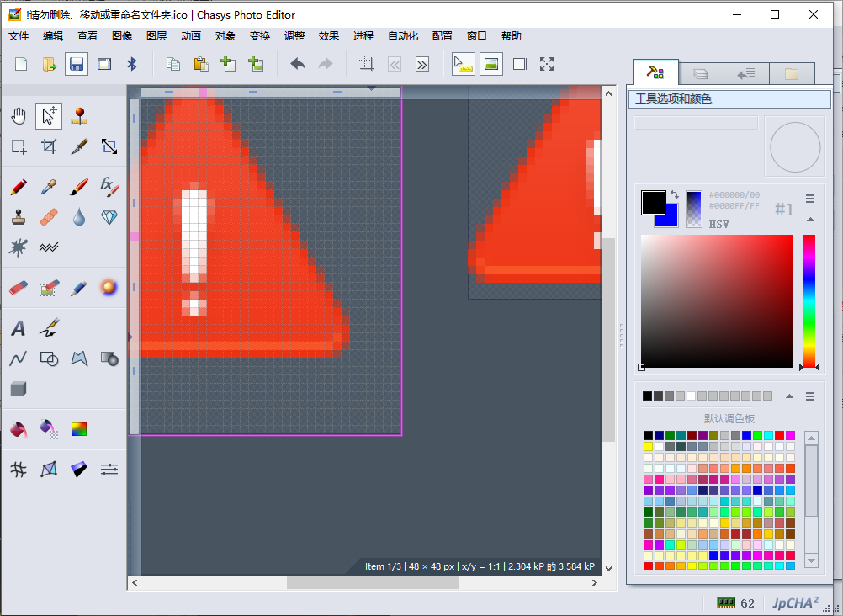Pick a color with the Eyedropper tool
Viewport: 843px width, 616px height.
(x=48, y=186)
